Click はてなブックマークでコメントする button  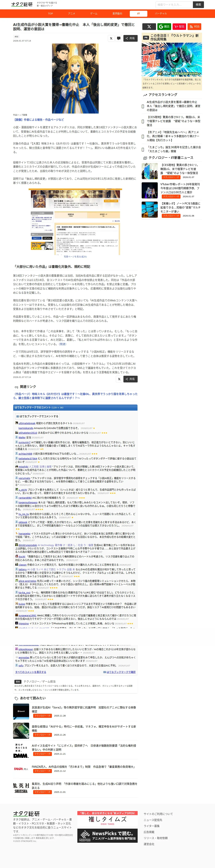37,416
